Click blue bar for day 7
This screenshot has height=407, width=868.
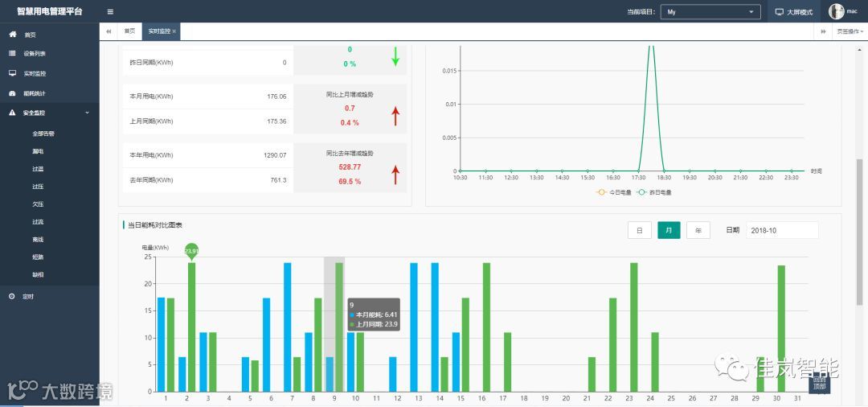[x=287, y=327]
